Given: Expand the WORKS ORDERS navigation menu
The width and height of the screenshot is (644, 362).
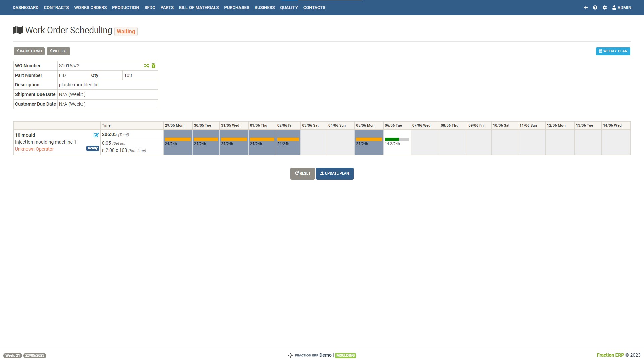Looking at the screenshot, I should click(90, 7).
